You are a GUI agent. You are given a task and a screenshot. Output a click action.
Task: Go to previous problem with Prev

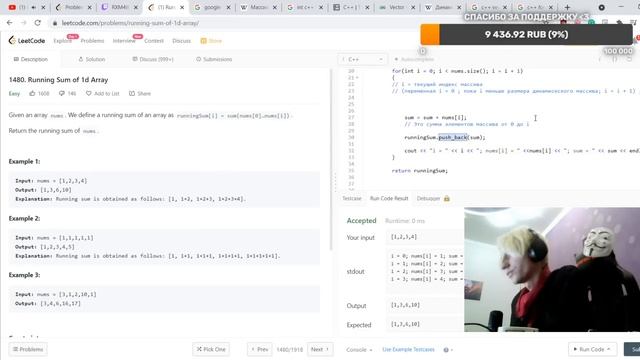[260, 349]
